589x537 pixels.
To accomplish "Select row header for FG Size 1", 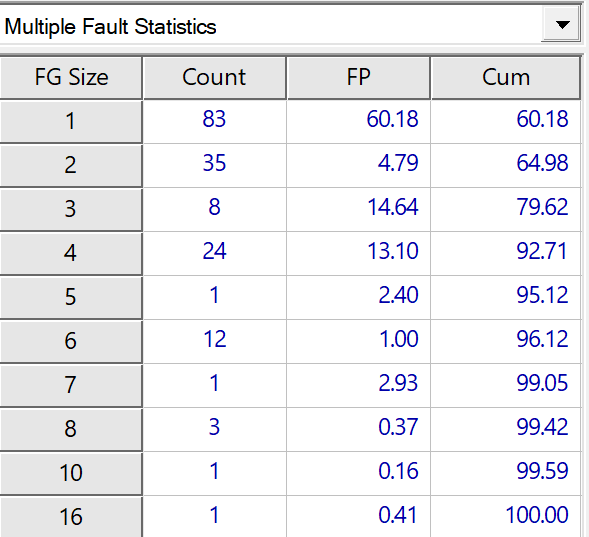I will (x=71, y=122).
